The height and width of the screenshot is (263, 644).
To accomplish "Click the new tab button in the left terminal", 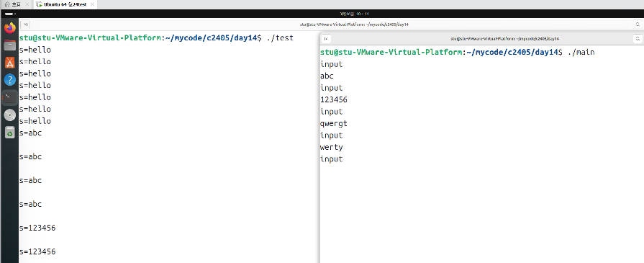I will pyautogui.click(x=24, y=24).
